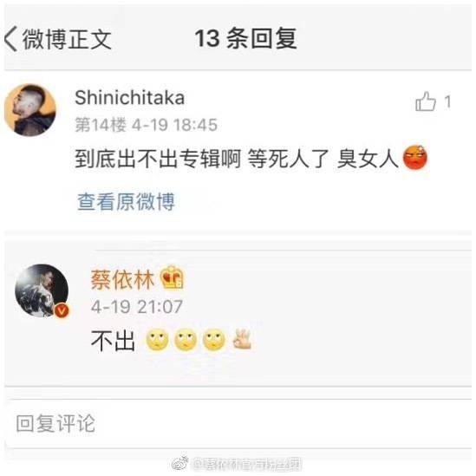Screen dimensions: 476x476
Task: Tap the first eye-roll emoji
Action: [157, 340]
